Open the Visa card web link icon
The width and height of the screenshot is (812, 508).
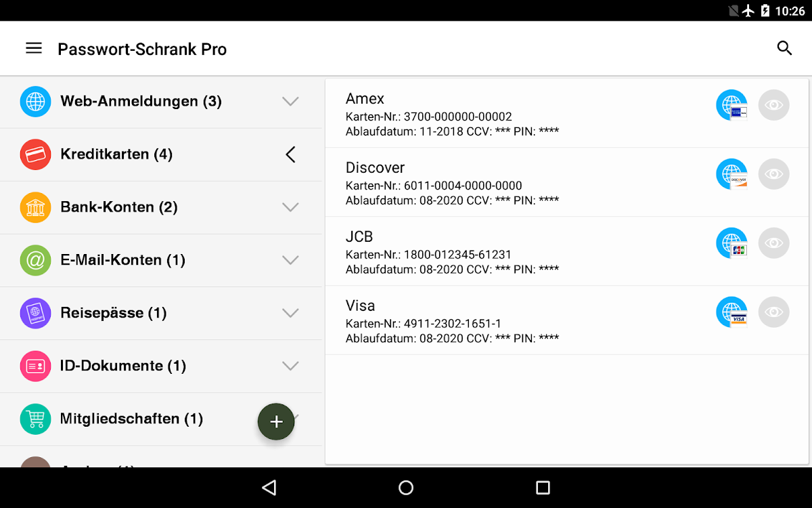(732, 313)
